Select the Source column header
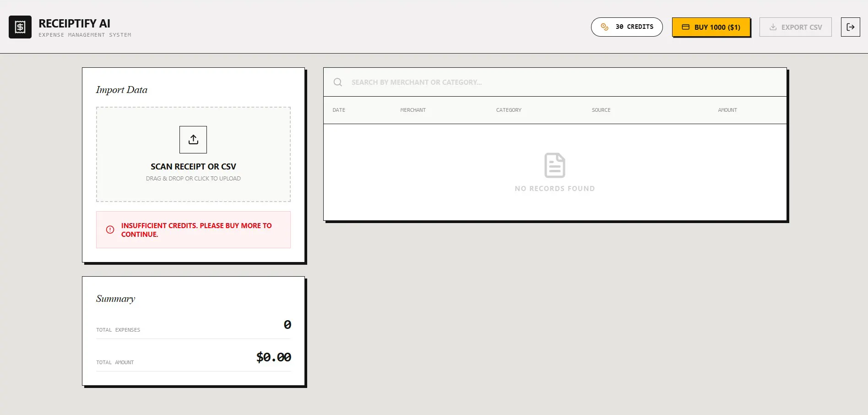This screenshot has width=868, height=415. (x=601, y=110)
